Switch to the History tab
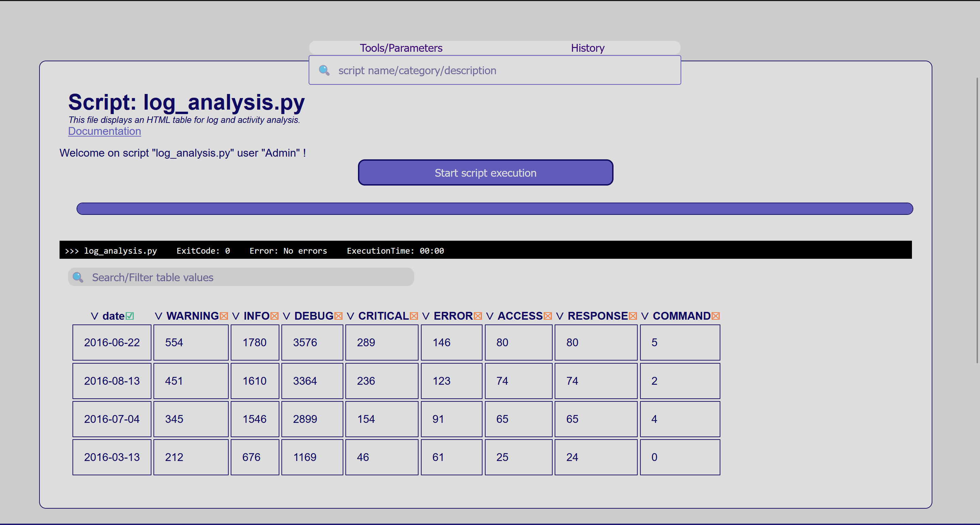Screen dimensions: 980x525 587,48
